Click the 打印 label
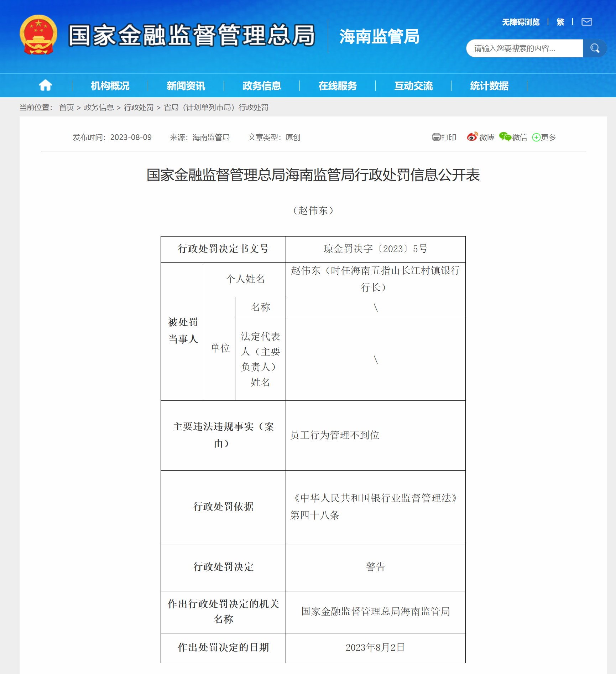 point(449,137)
